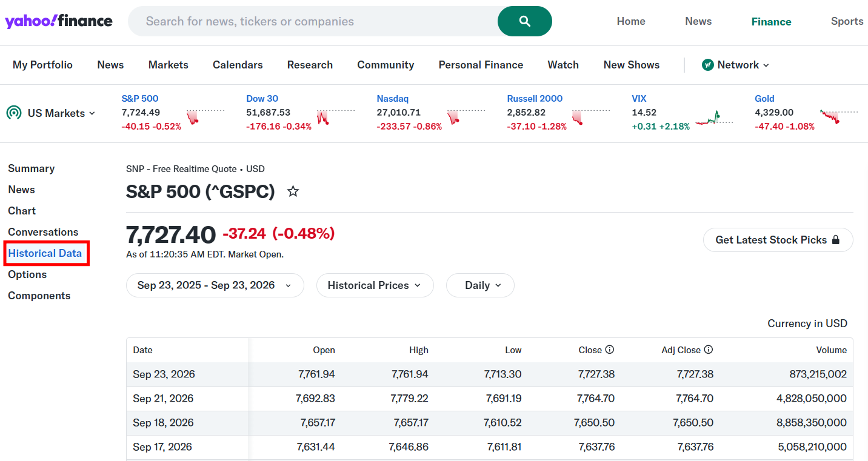Screen dimensions: 868x461
Task: Open the Nasdaq ticker link
Action: pos(393,99)
